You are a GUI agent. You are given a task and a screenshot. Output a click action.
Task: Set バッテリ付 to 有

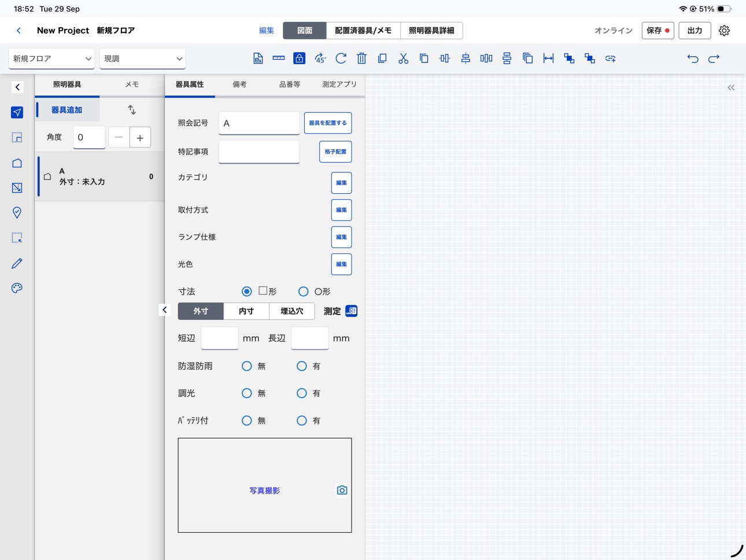(x=302, y=421)
